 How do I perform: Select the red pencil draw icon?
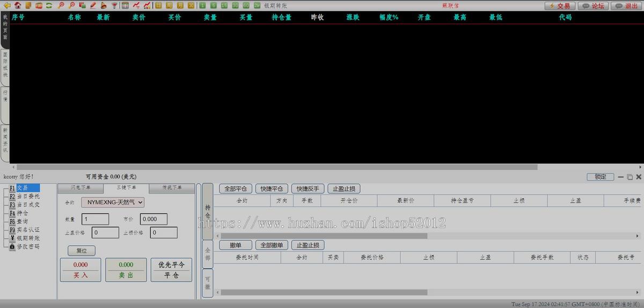[x=93, y=5]
